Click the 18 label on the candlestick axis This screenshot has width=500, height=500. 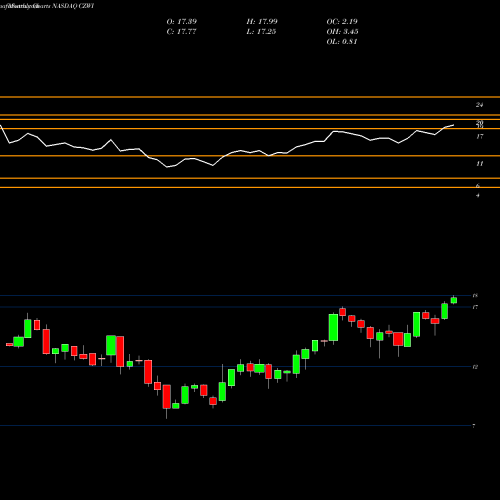pyautogui.click(x=475, y=295)
